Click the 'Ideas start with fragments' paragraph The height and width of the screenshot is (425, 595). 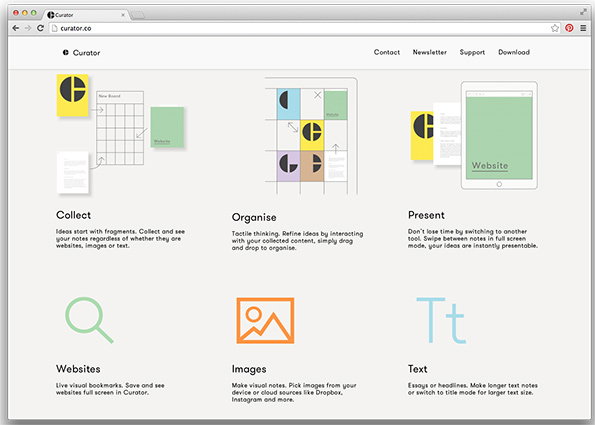click(120, 239)
